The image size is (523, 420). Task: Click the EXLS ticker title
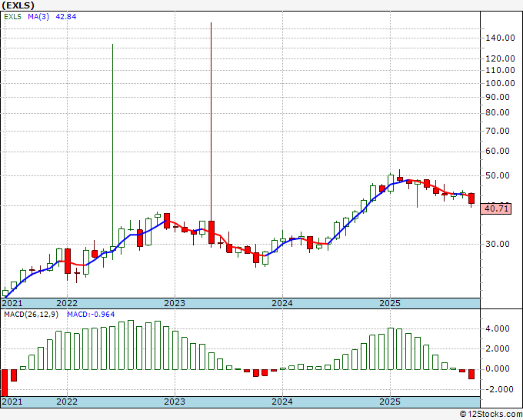tap(18, 5)
